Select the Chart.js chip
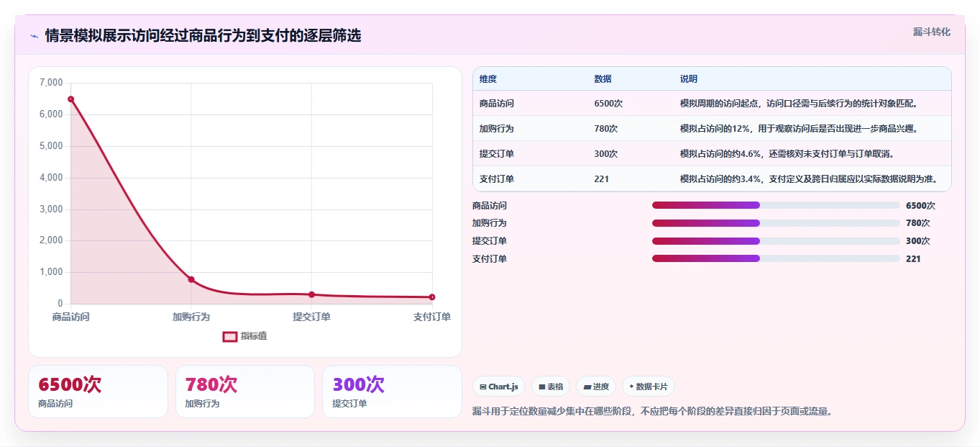Screen dimensions: 980x447 click(x=499, y=387)
